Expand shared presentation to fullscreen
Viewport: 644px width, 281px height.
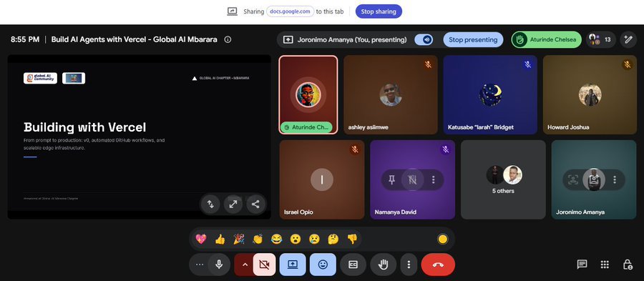pyautogui.click(x=233, y=204)
